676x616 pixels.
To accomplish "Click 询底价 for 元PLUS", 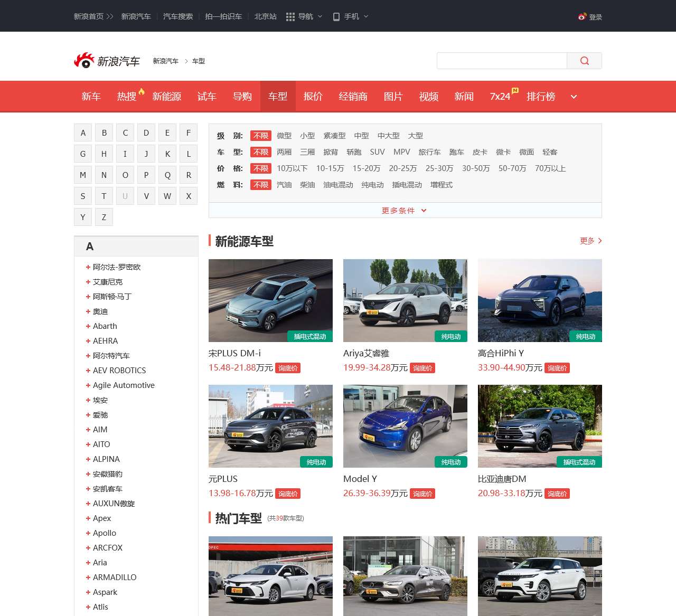I will [x=288, y=494].
